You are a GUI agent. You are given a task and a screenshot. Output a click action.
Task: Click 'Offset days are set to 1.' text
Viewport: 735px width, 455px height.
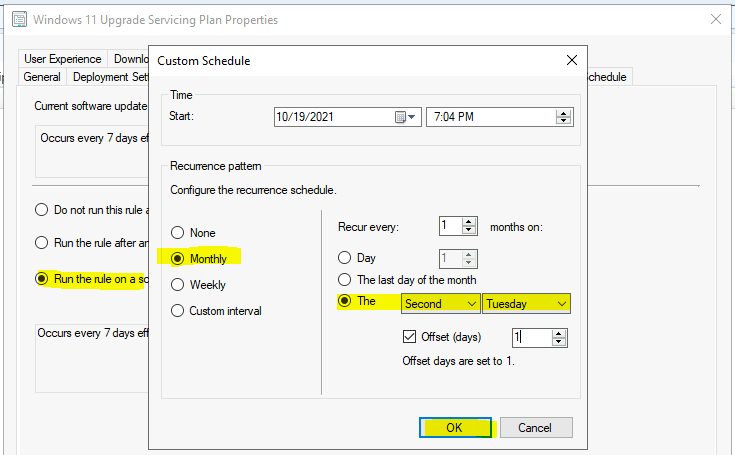(458, 361)
